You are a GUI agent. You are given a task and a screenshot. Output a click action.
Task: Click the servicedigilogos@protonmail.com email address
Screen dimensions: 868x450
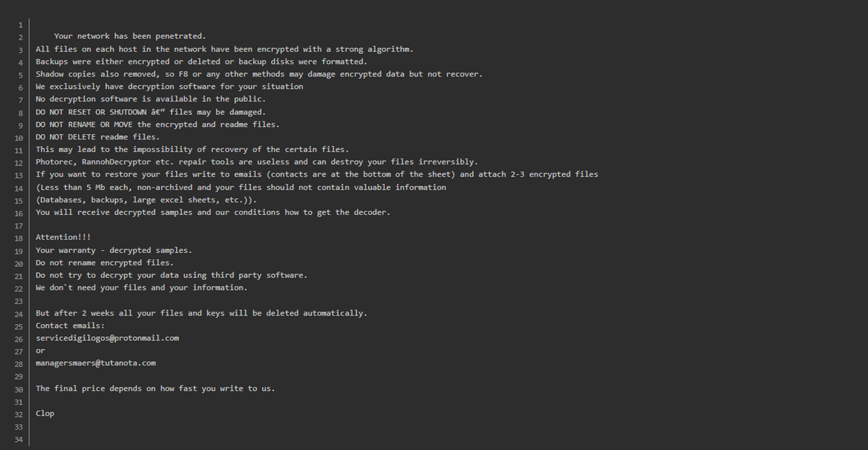107,338
